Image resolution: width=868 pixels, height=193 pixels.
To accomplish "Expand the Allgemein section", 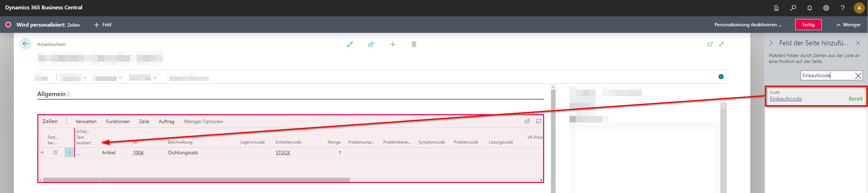I will (54, 94).
